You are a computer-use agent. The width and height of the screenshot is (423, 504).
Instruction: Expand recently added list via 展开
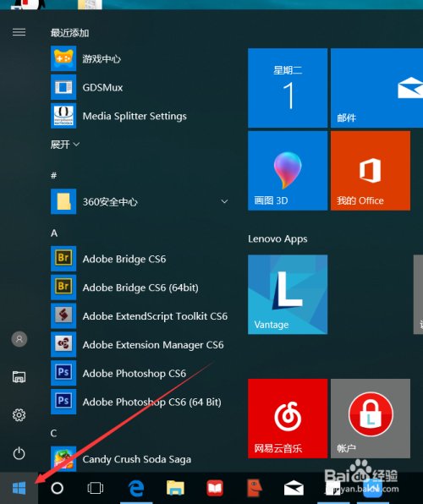(x=65, y=145)
